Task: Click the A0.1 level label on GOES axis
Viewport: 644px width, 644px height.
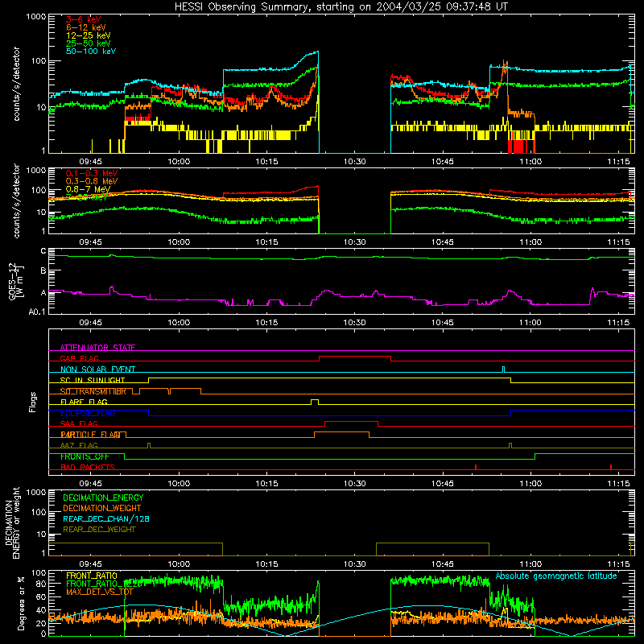Action: coord(37,312)
